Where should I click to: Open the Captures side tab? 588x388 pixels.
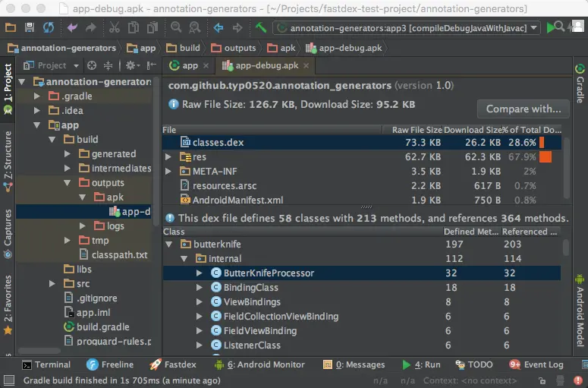click(x=8, y=235)
